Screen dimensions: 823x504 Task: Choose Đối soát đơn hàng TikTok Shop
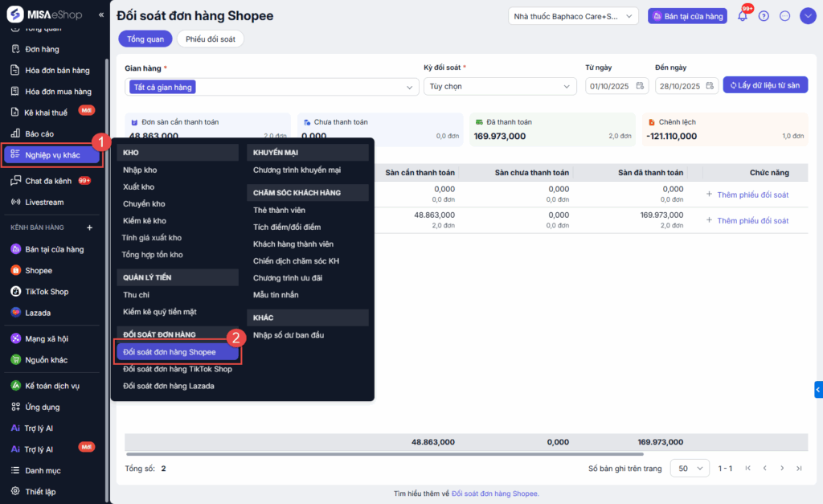point(178,369)
